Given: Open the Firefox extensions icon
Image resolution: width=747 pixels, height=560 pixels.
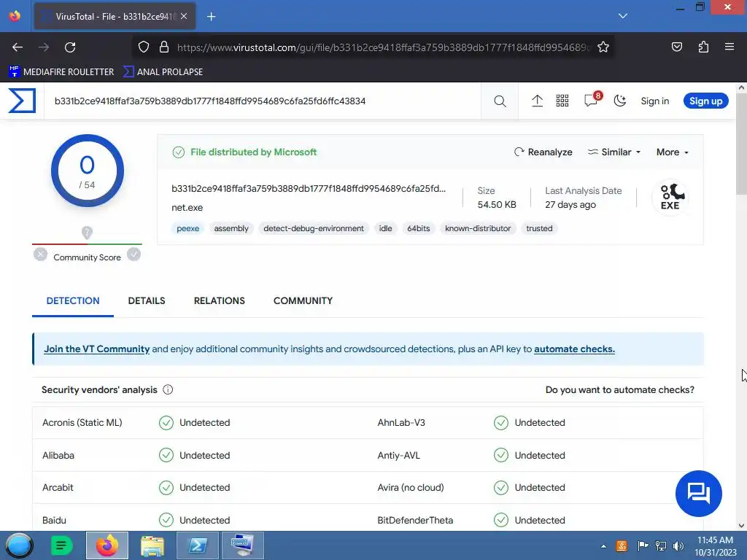Looking at the screenshot, I should pos(703,47).
